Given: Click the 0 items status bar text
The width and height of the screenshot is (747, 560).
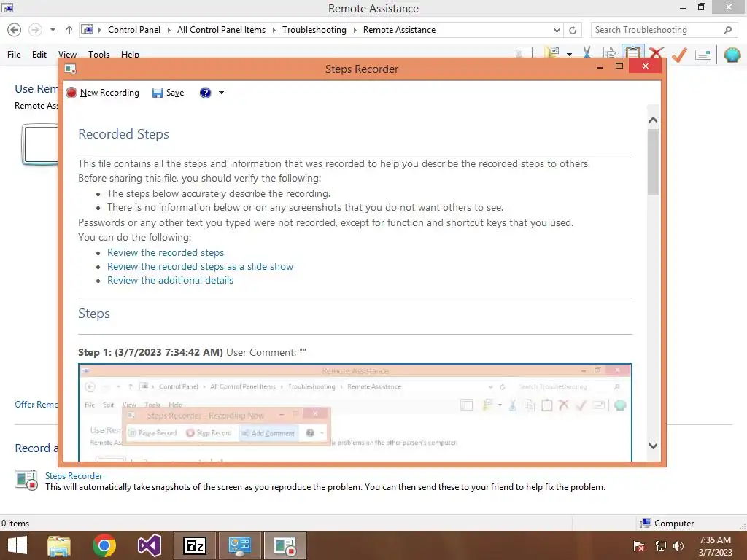Looking at the screenshot, I should click(15, 523).
